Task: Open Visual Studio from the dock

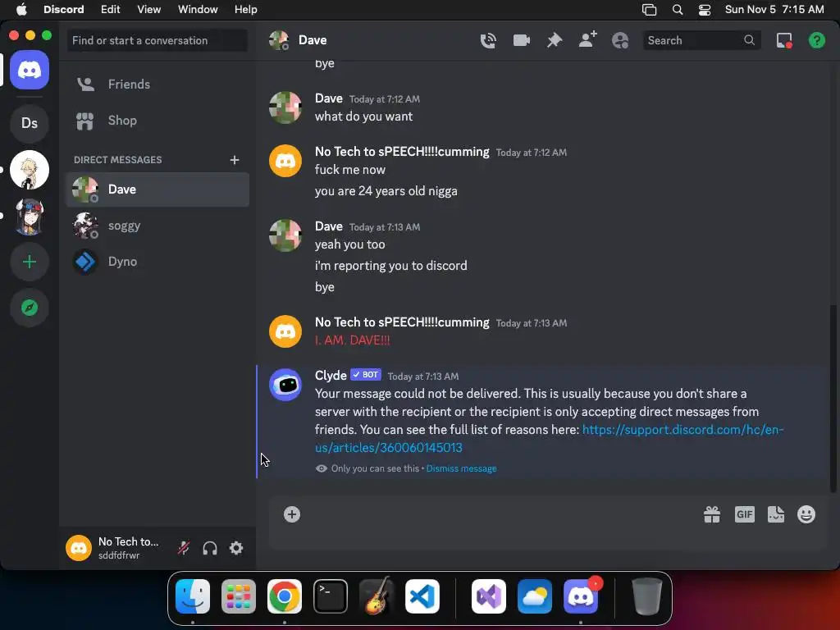Action: pyautogui.click(x=489, y=596)
